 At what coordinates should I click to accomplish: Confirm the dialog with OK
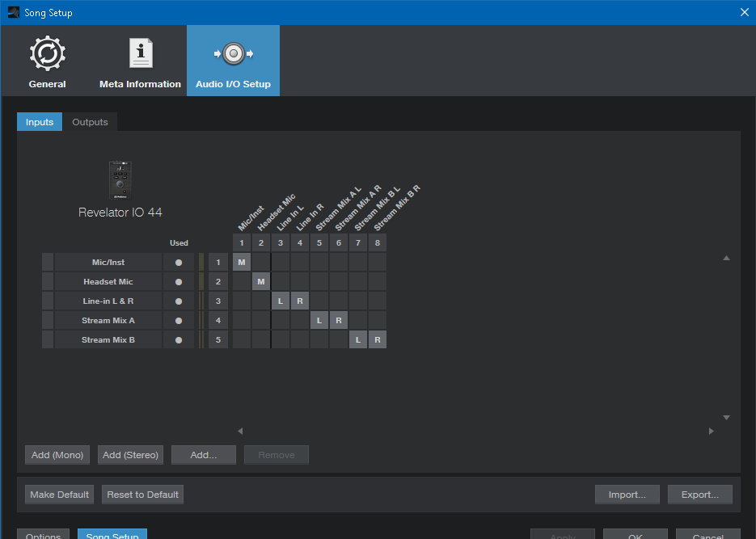point(636,534)
